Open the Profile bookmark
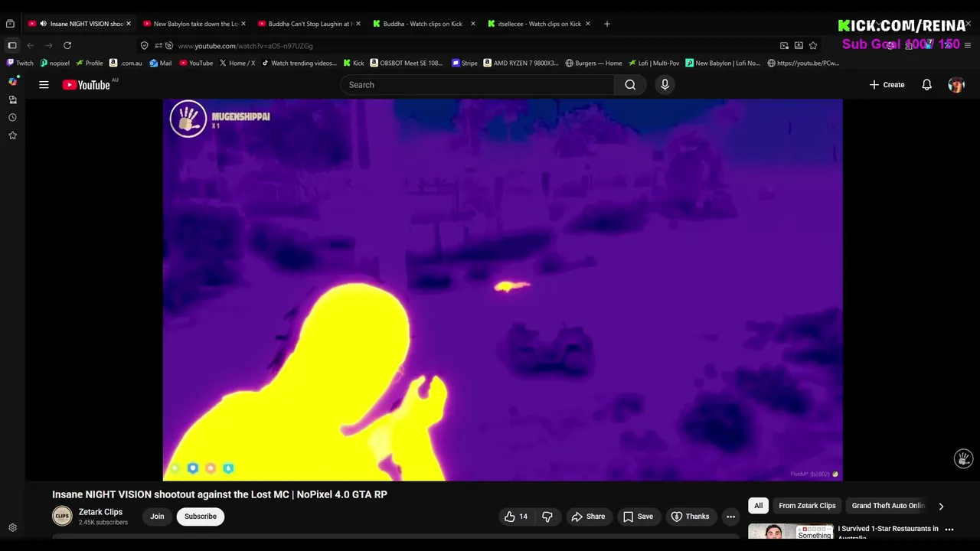 click(x=89, y=64)
